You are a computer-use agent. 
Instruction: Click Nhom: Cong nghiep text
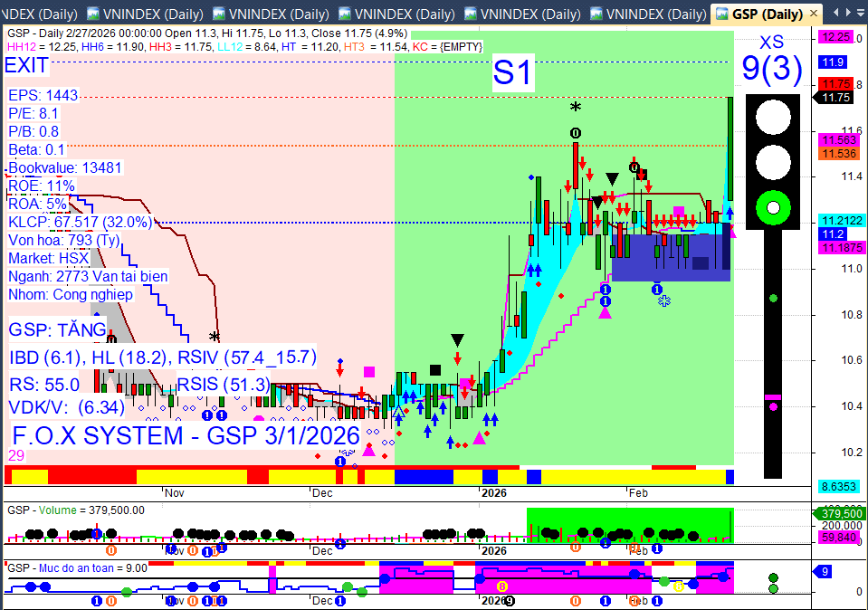[71, 294]
